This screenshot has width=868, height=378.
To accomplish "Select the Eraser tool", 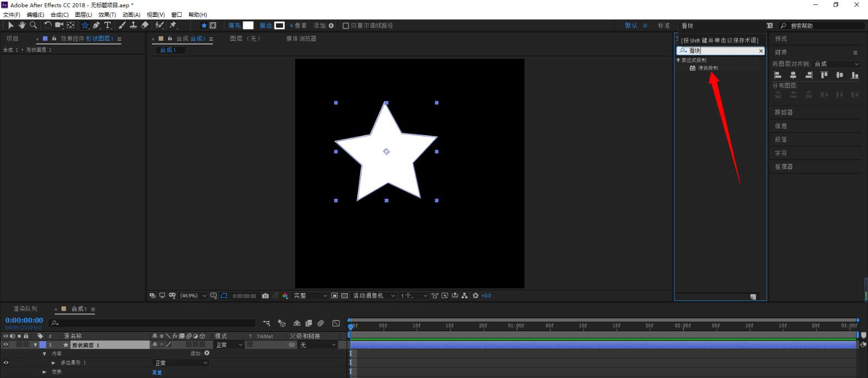I will point(145,25).
